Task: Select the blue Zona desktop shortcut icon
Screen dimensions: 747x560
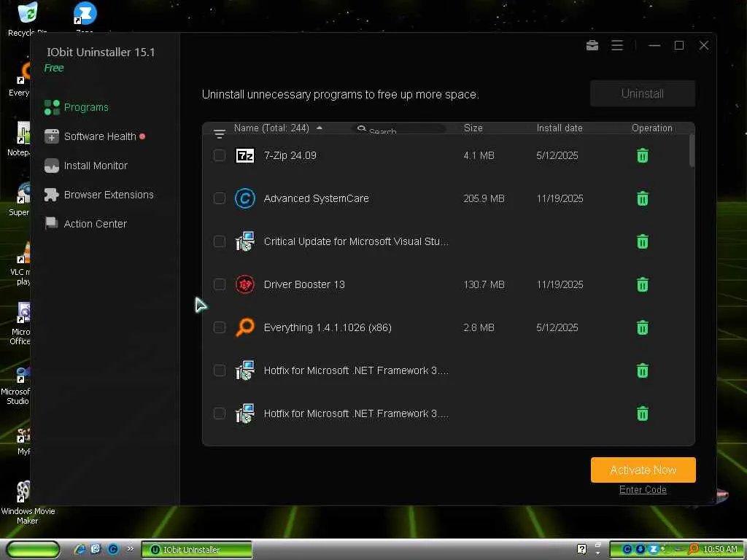Action: coord(85,13)
